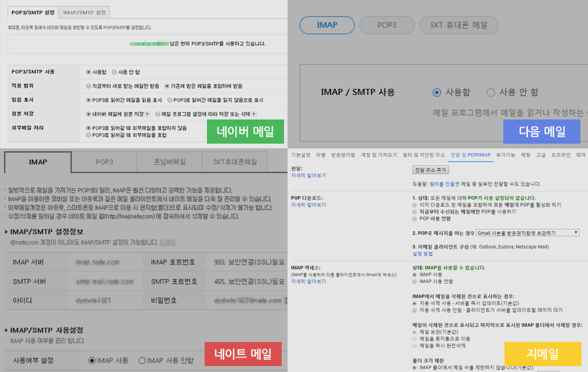
Task: Click the 전달 주소 추가 button
Action: [x=430, y=170]
